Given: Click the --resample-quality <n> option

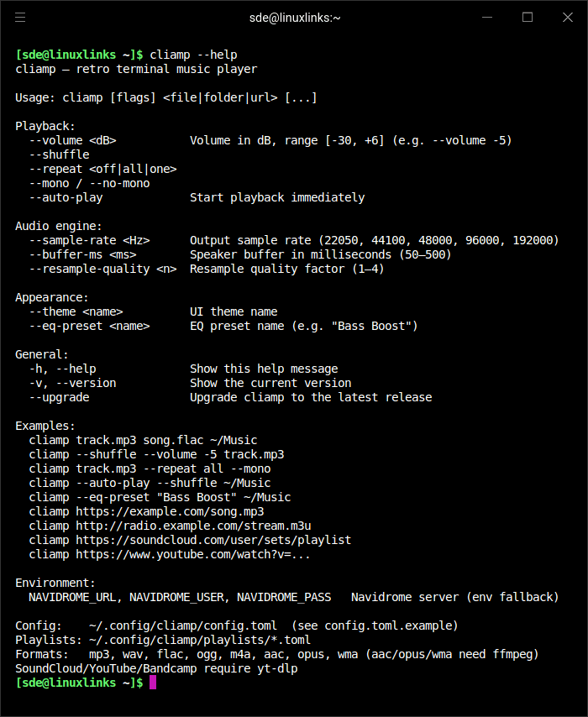Looking at the screenshot, I should click(102, 269).
